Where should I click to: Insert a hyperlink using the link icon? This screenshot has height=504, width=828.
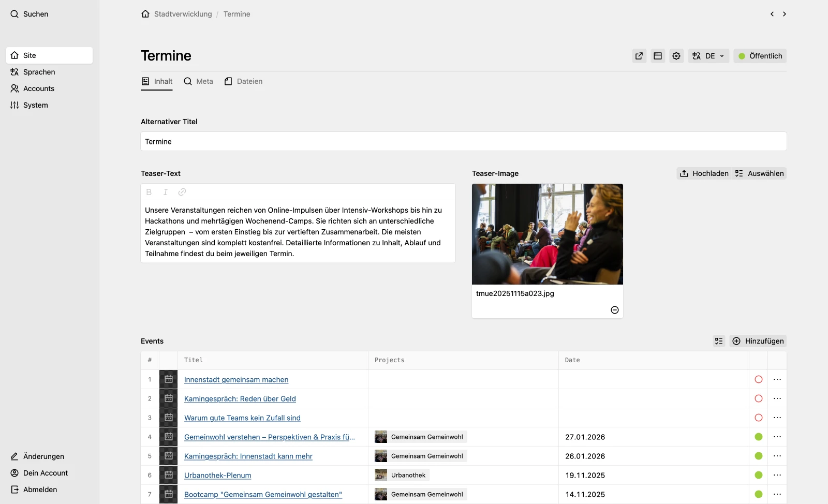[182, 192]
